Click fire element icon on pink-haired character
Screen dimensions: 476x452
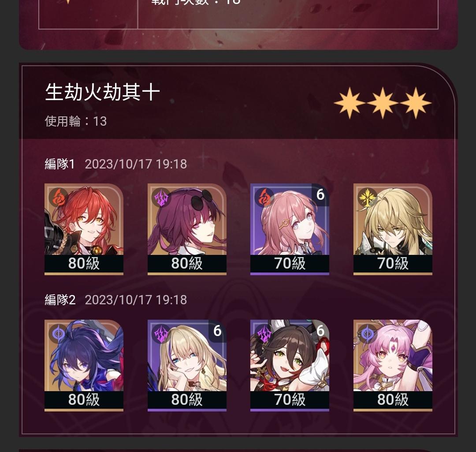(264, 197)
